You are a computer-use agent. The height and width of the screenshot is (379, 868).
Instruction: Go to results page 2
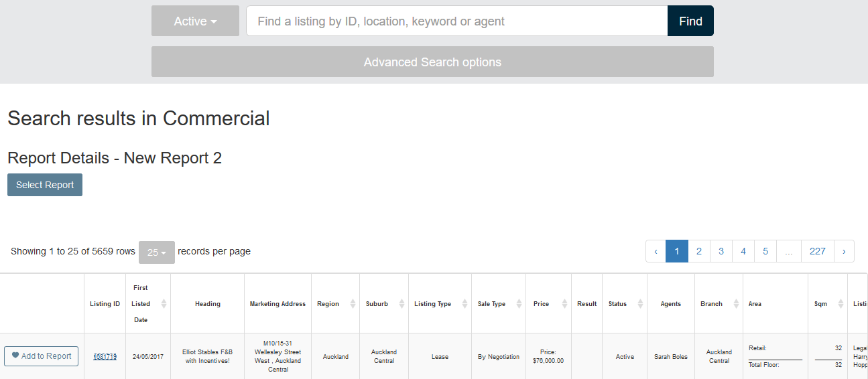point(699,251)
